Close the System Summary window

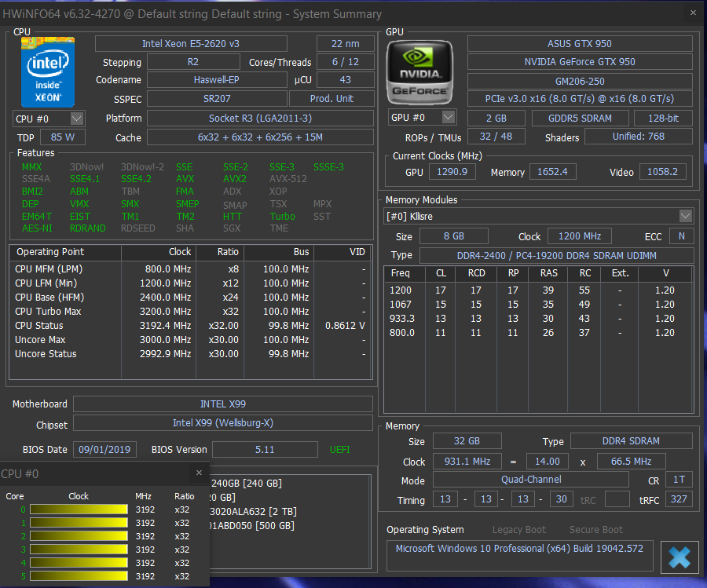pyautogui.click(x=693, y=13)
